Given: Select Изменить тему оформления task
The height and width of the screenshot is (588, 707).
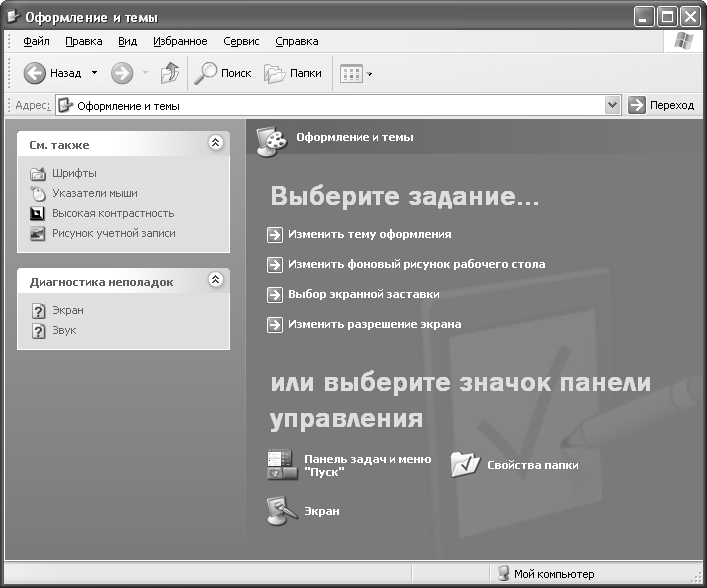Looking at the screenshot, I should pyautogui.click(x=370, y=234).
